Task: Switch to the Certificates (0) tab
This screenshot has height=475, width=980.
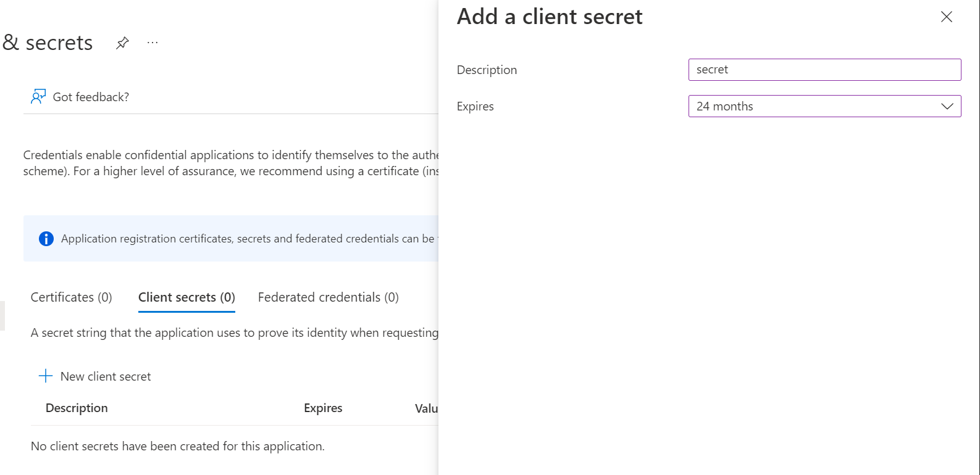Action: click(x=72, y=297)
